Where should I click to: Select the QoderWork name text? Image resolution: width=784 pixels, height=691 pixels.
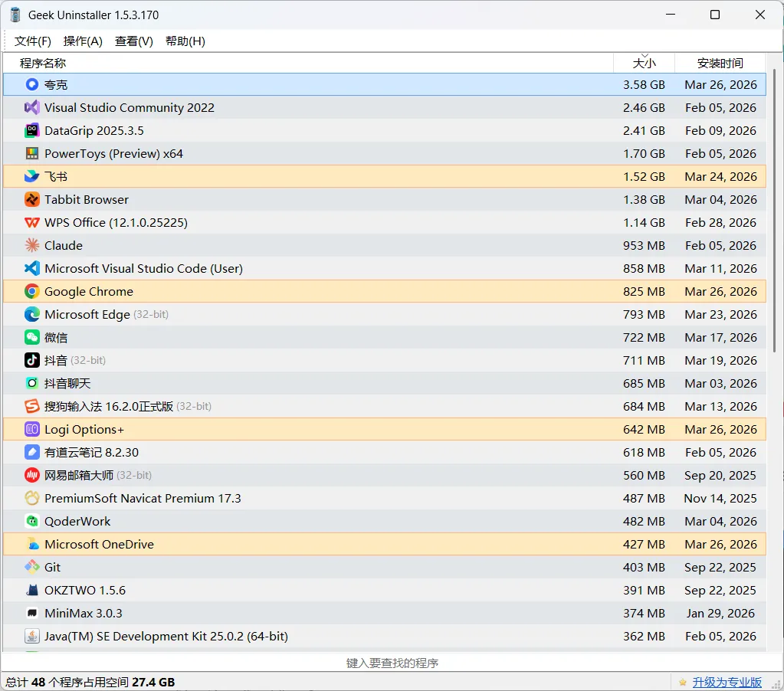point(77,521)
